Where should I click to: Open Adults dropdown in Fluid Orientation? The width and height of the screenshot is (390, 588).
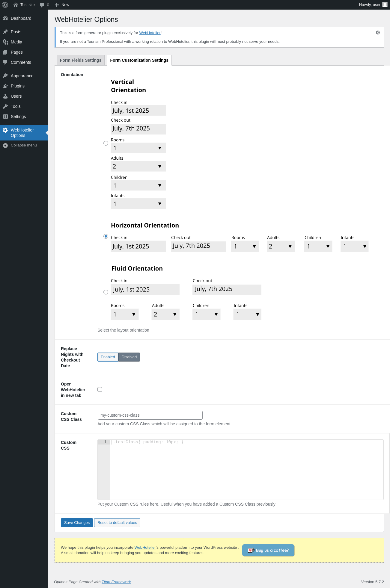pos(165,314)
